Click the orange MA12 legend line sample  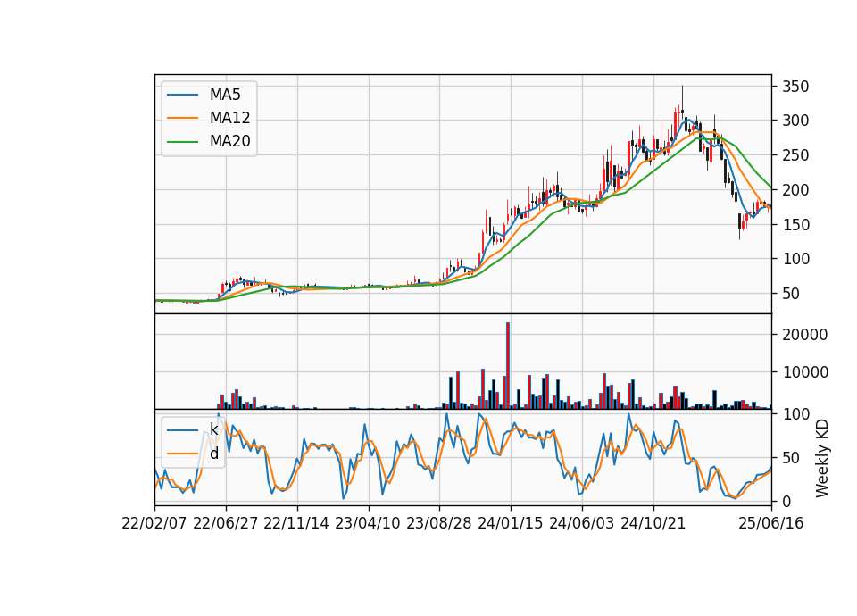click(182, 118)
